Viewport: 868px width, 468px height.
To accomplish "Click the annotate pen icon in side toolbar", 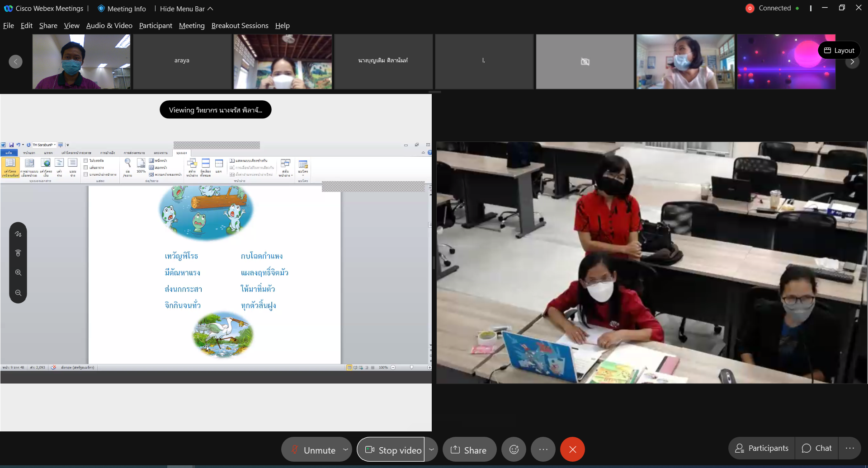I will click(x=18, y=234).
